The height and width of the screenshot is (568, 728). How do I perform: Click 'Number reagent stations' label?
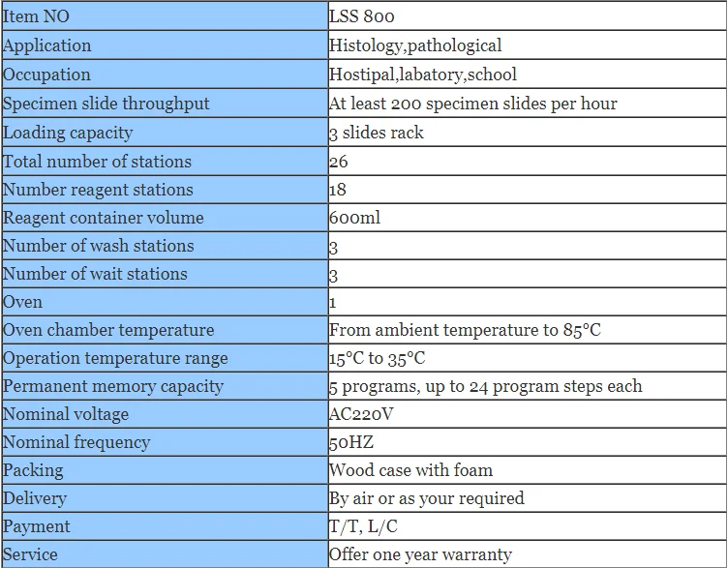tap(98, 190)
